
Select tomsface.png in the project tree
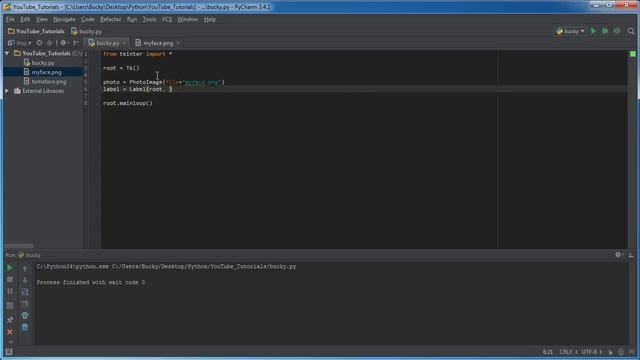pos(49,82)
